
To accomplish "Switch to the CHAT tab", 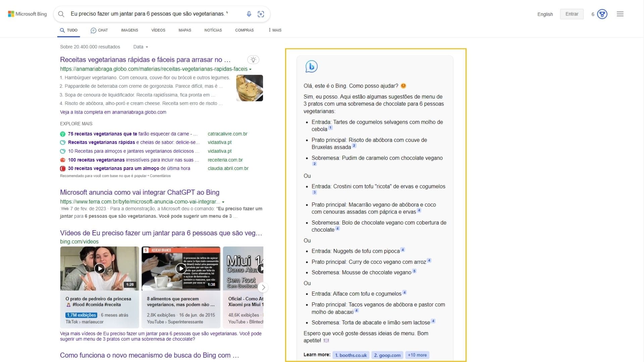I will [x=99, y=30].
